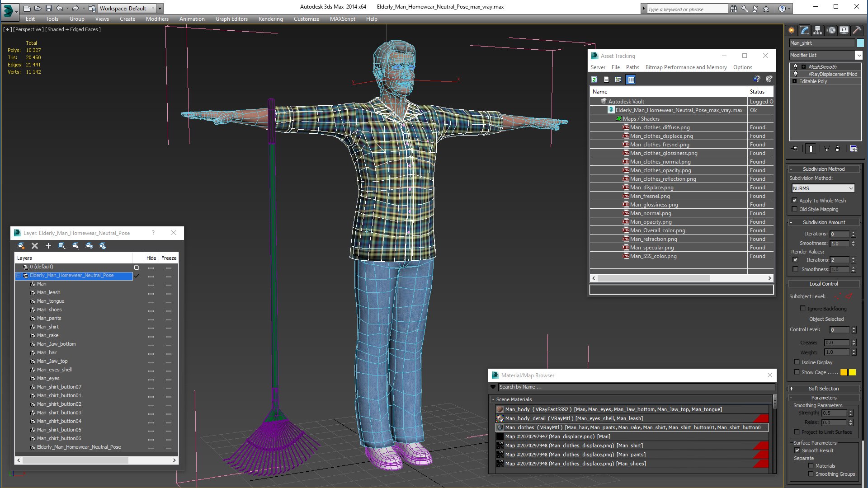Click the Pin Stack icon
Image resolution: width=868 pixels, height=488 pixels.
[x=795, y=148]
